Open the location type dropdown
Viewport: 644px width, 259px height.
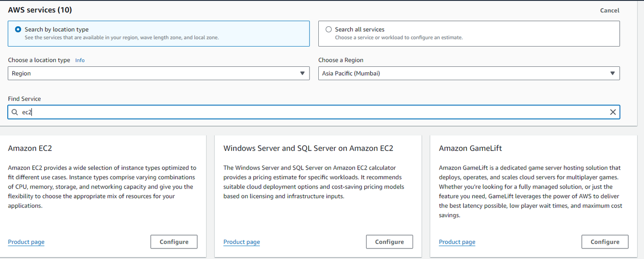(159, 73)
